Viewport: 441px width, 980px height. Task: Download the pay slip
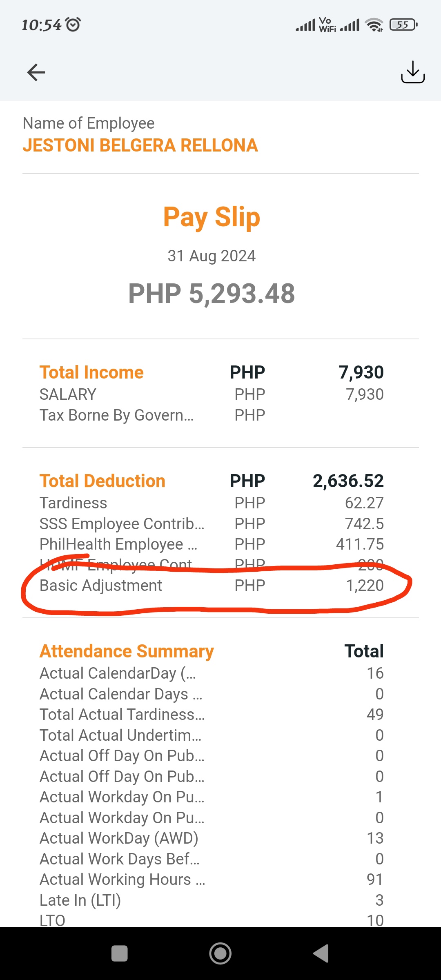point(412,72)
